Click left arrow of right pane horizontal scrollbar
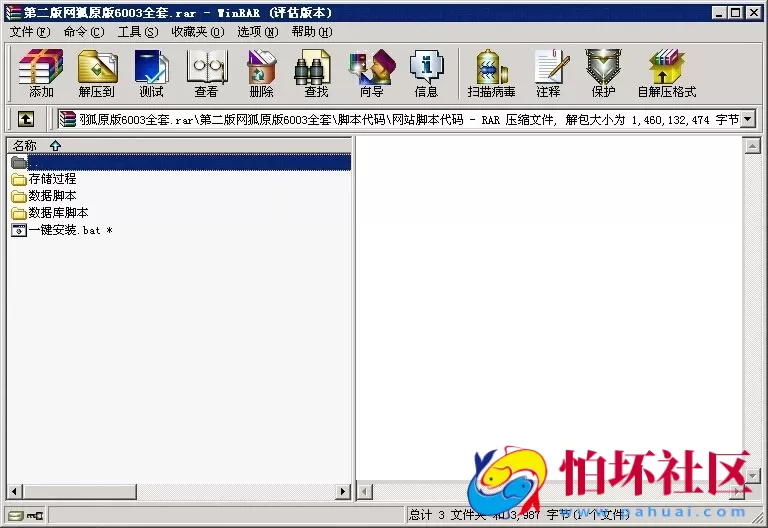768x528 pixels. [364, 491]
